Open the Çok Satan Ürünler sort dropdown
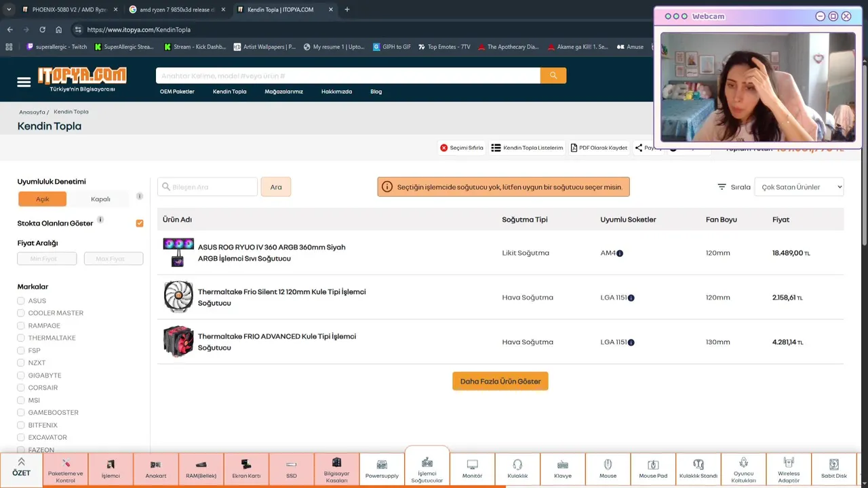 click(x=799, y=187)
